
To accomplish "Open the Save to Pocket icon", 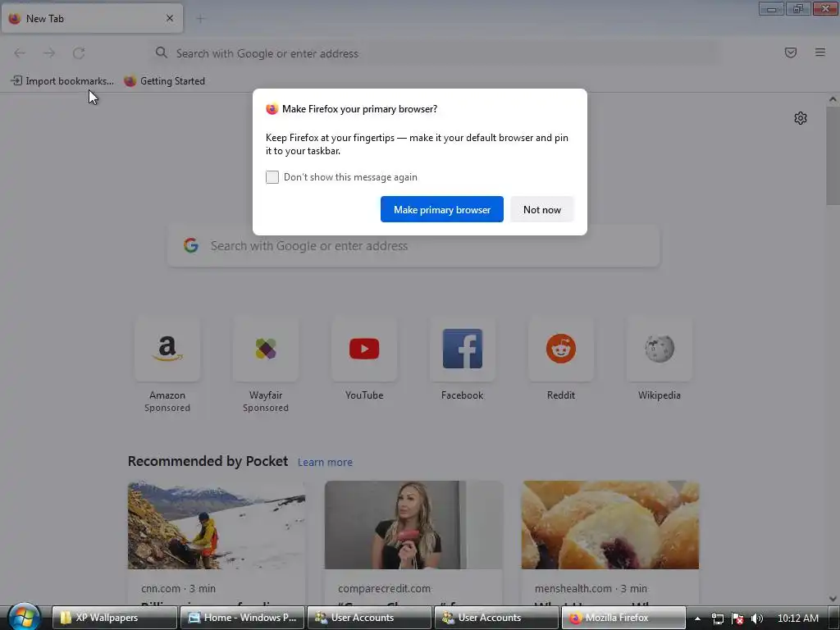I will [791, 52].
